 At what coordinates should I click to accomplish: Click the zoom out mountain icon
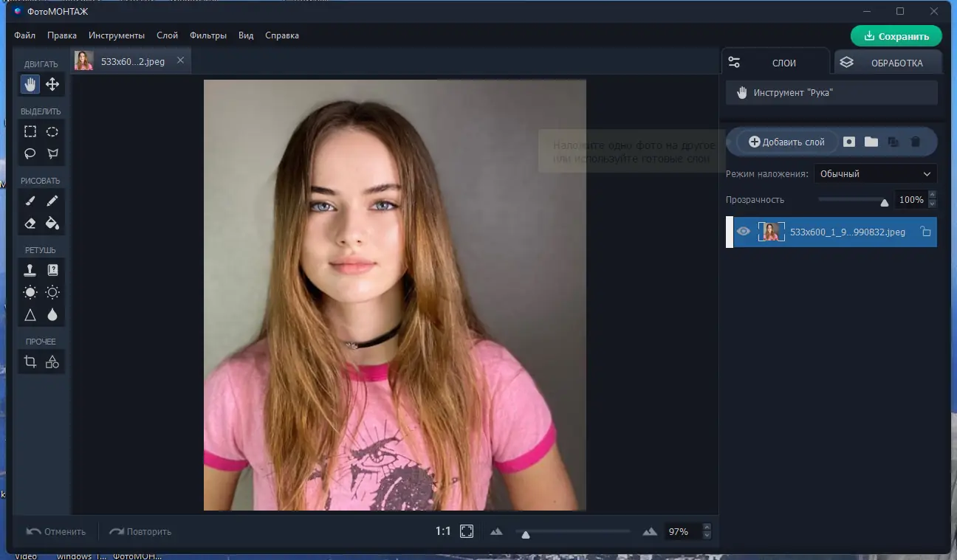(496, 531)
